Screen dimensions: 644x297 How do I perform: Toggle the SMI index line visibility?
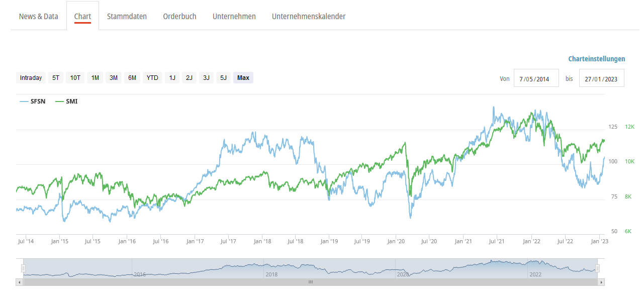[66, 101]
